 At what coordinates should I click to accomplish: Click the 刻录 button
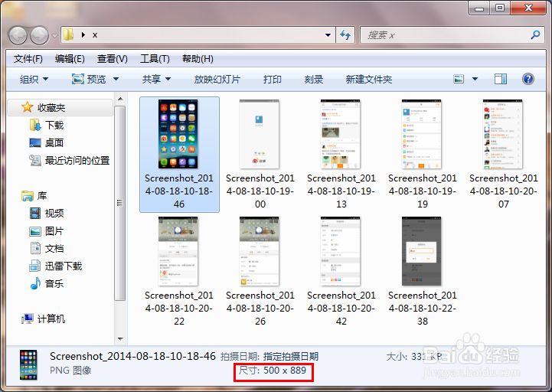(x=313, y=80)
